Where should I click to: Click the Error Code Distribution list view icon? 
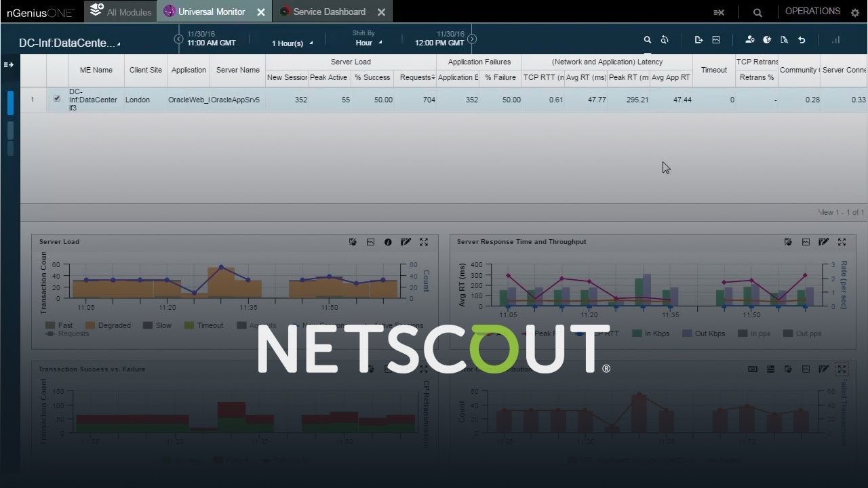pyautogui.click(x=770, y=369)
